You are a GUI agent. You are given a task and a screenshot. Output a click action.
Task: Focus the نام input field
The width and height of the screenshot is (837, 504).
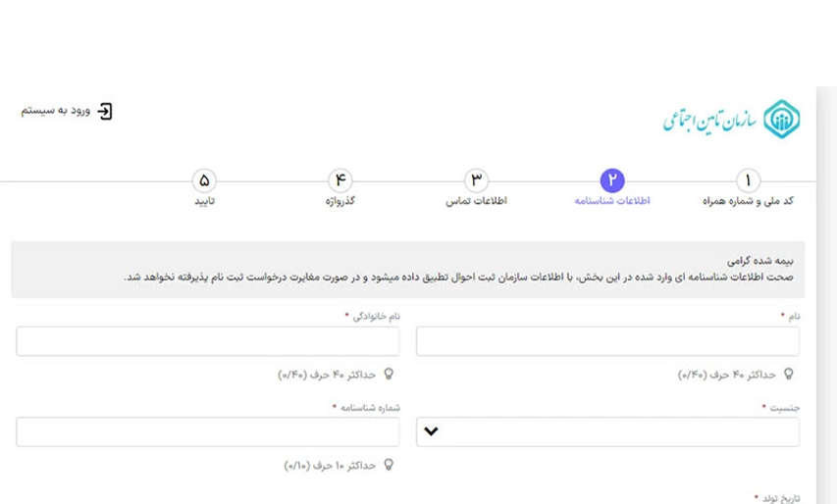[x=607, y=341]
